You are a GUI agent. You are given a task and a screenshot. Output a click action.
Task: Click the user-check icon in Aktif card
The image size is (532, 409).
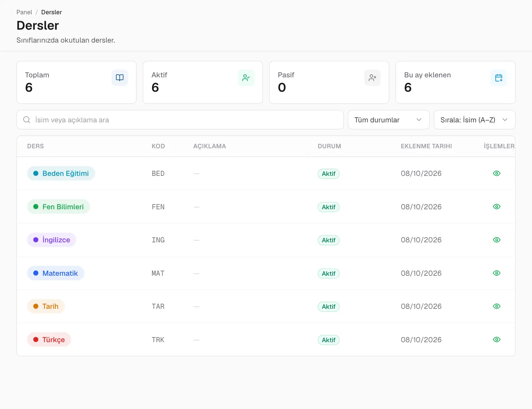pyautogui.click(x=246, y=78)
